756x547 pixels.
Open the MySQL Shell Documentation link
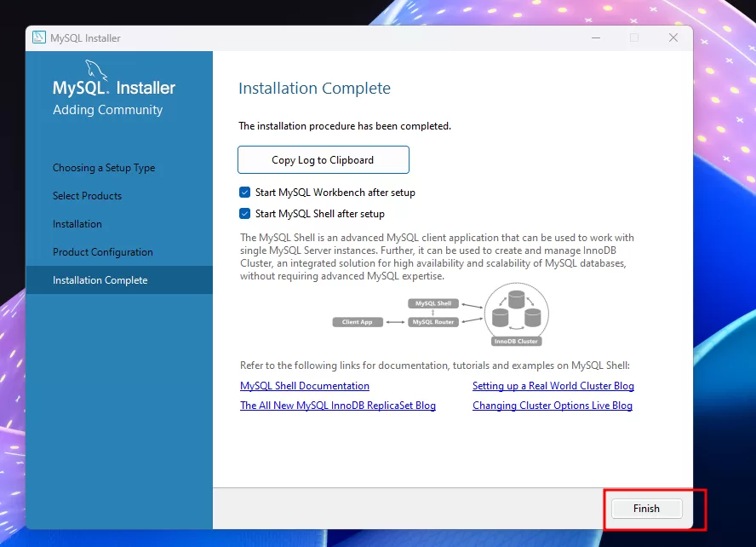pyautogui.click(x=305, y=386)
